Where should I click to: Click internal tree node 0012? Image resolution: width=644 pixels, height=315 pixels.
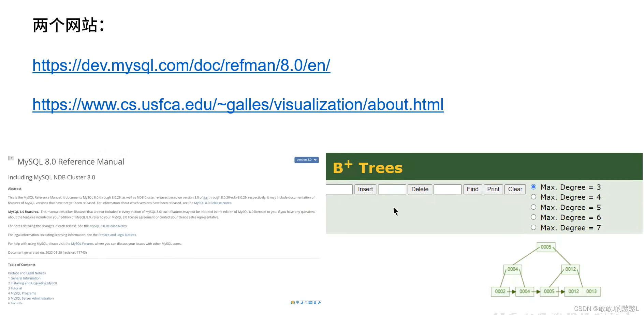(x=570, y=269)
